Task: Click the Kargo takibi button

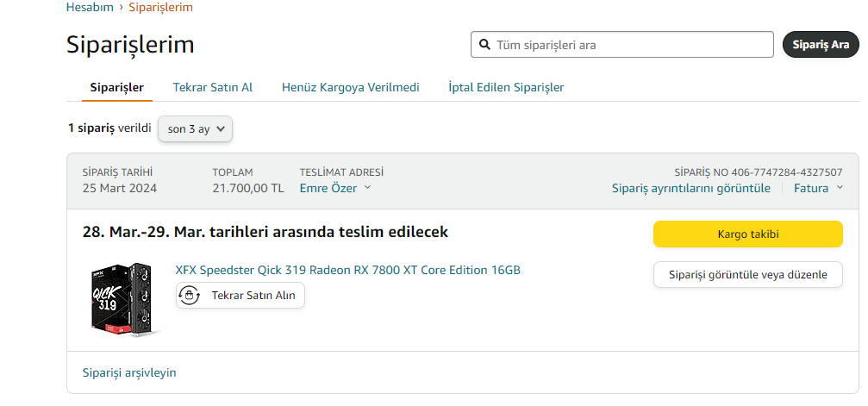Action: coord(748,234)
